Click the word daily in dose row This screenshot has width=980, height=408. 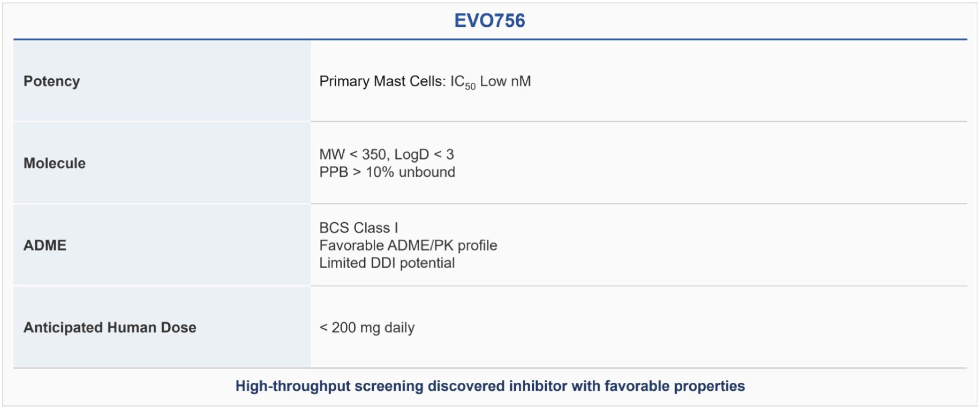pyautogui.click(x=399, y=327)
